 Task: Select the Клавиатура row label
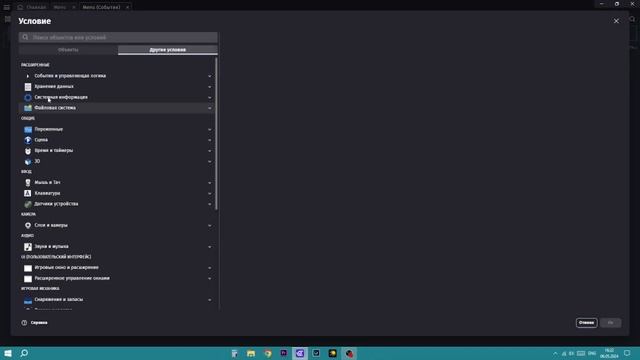(x=47, y=193)
